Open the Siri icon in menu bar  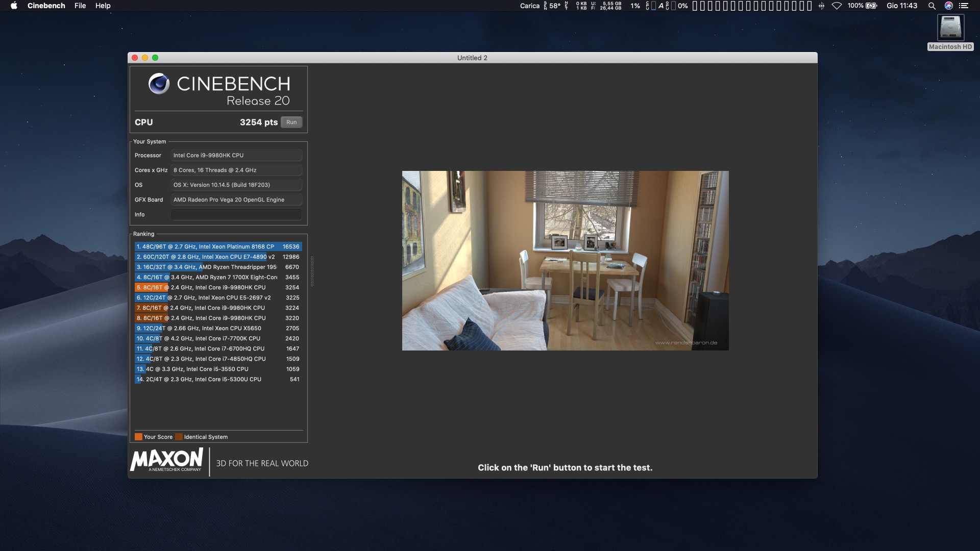949,6
